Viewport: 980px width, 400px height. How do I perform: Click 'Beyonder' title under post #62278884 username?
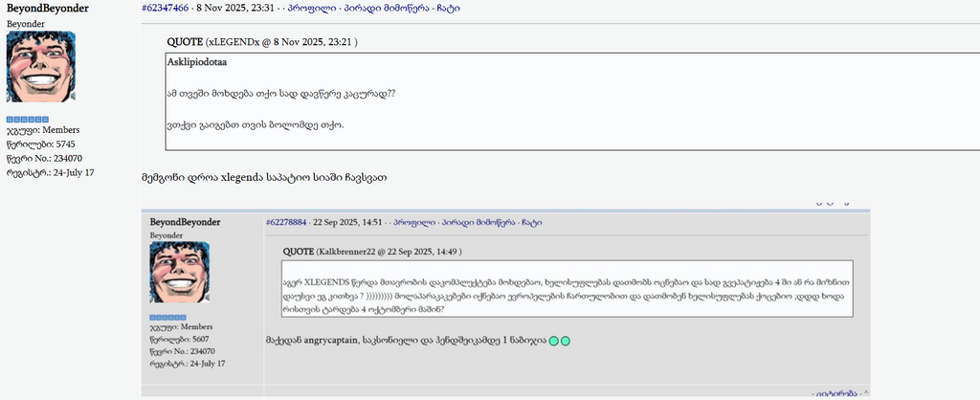[x=167, y=235]
